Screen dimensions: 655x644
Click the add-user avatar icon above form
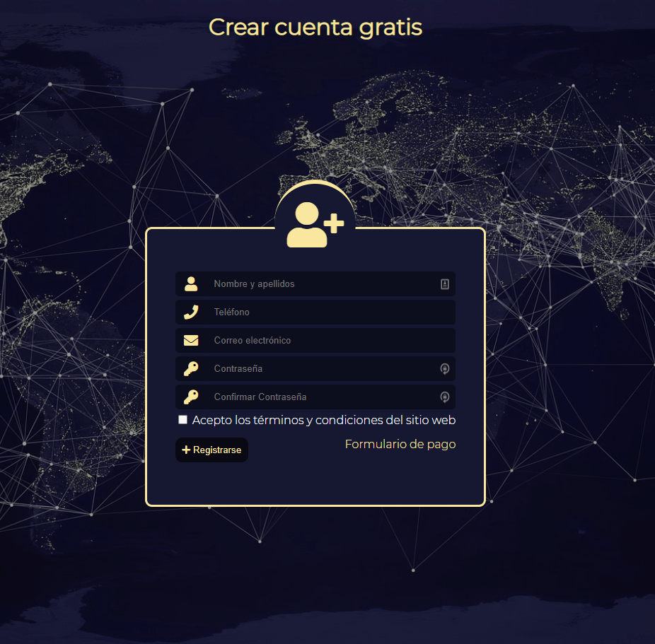[x=315, y=225]
